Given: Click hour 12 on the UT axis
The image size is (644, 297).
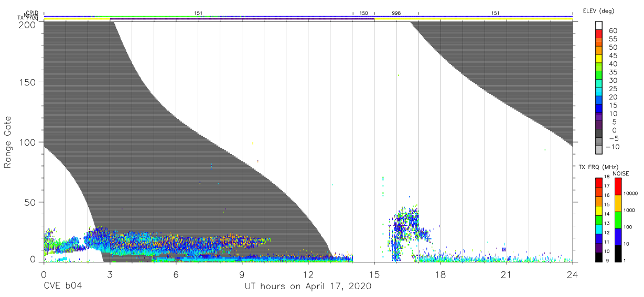Looking at the screenshot, I should pos(308,274).
